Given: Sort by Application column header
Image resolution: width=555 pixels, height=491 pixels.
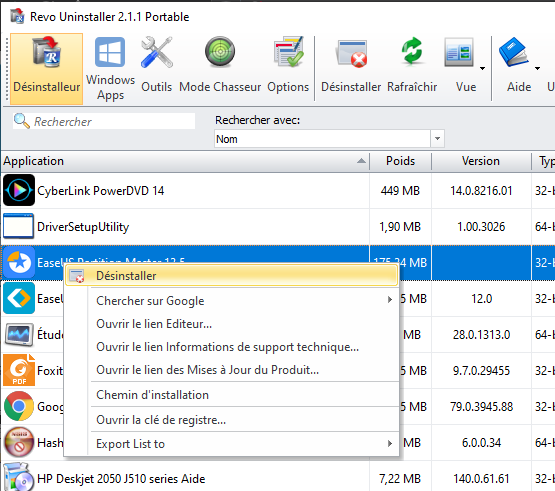Looking at the screenshot, I should pos(185,161).
